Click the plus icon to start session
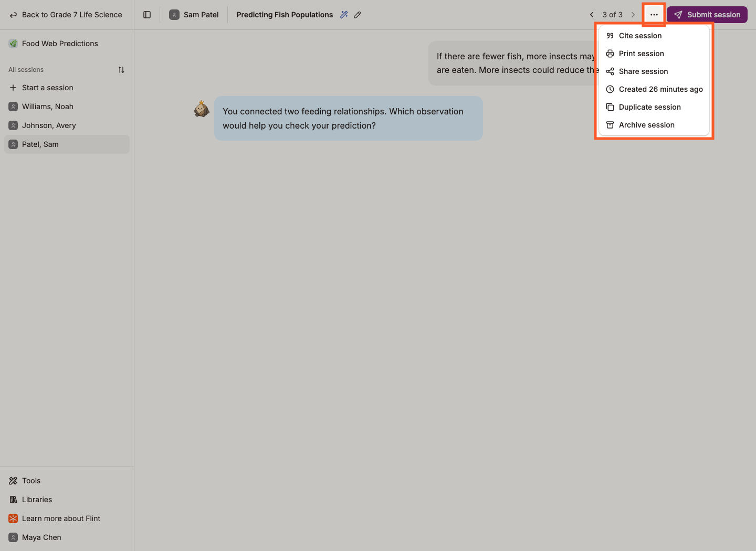The image size is (756, 551). (x=13, y=88)
